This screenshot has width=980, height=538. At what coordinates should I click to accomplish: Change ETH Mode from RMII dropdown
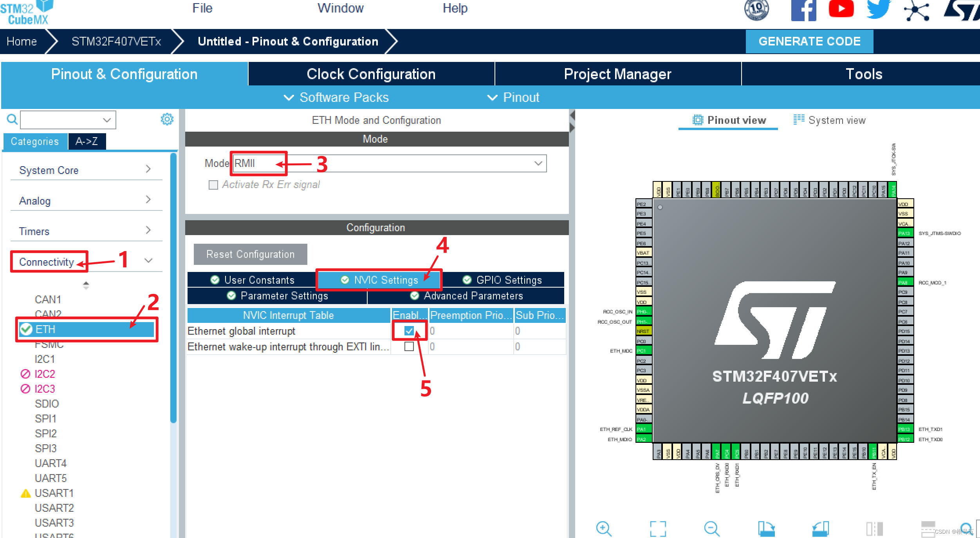(x=389, y=164)
